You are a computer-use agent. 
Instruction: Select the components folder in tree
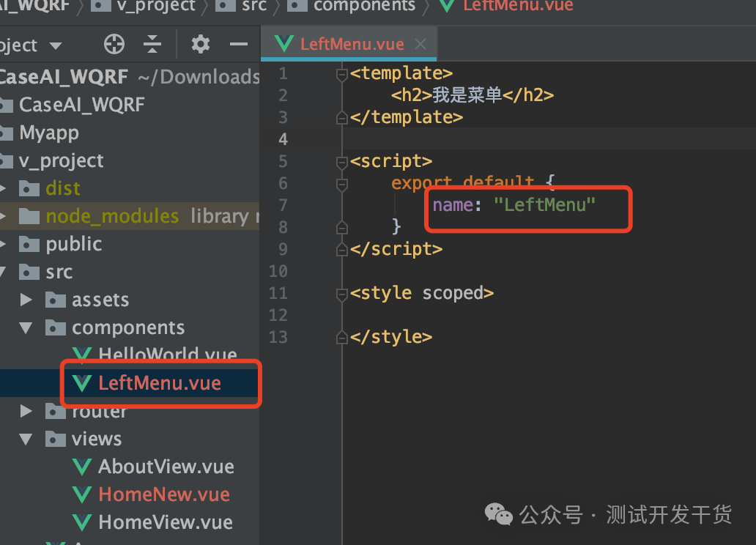point(127,328)
